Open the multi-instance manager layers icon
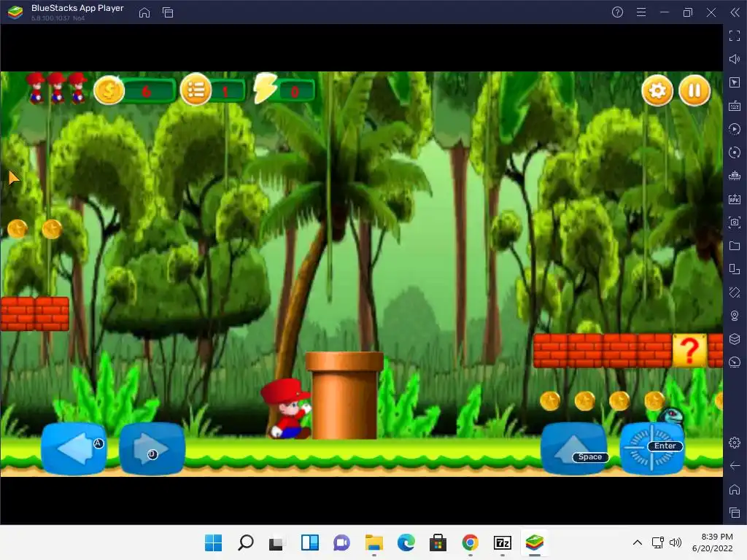 (x=735, y=339)
